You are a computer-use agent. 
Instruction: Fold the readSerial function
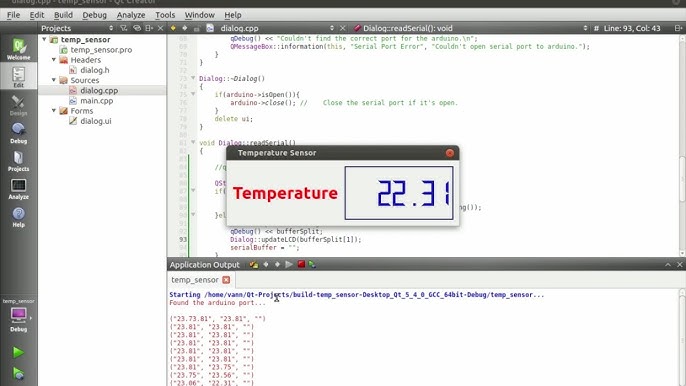pyautogui.click(x=193, y=142)
